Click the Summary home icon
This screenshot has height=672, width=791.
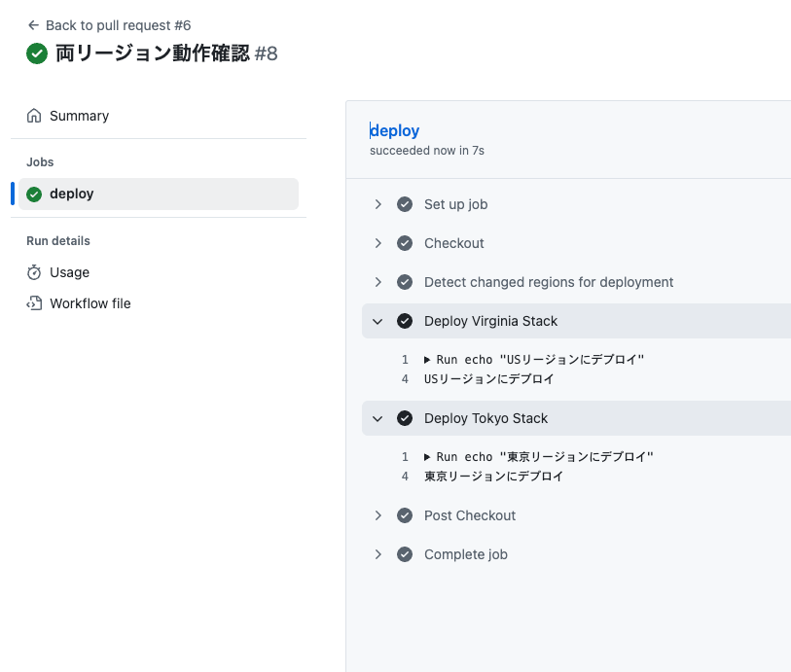[35, 116]
